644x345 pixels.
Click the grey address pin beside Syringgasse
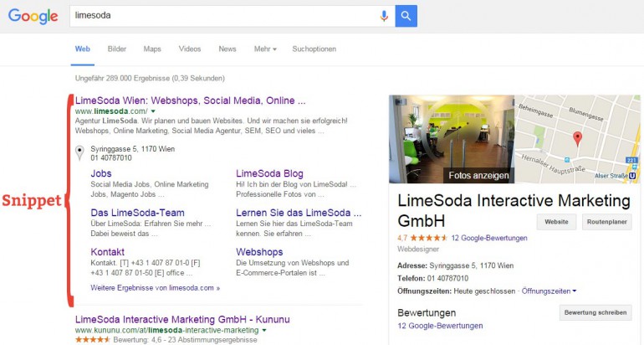coord(79,152)
